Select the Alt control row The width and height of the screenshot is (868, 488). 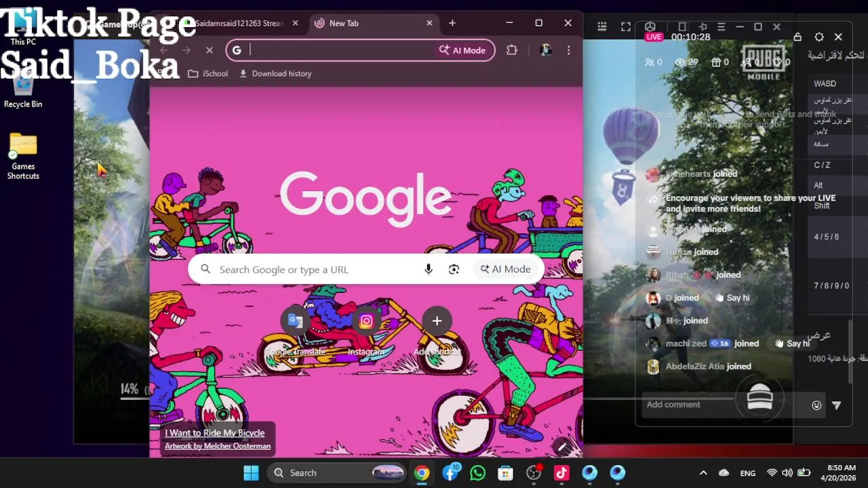pos(837,185)
